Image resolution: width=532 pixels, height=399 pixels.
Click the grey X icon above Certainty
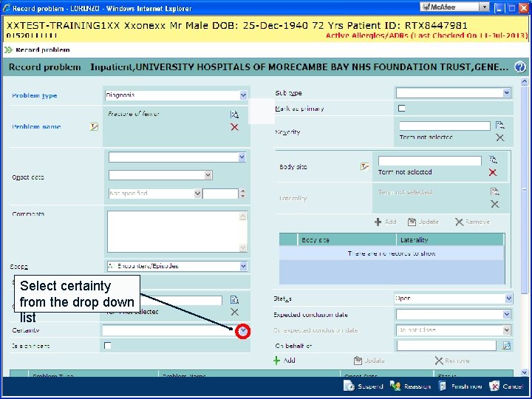[234, 312]
